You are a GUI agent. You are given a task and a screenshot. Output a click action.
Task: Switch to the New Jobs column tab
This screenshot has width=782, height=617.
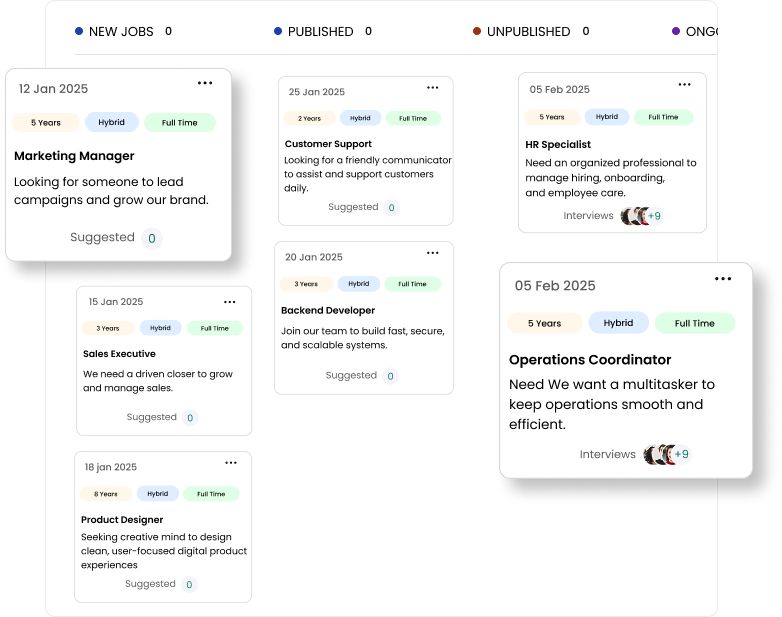pyautogui.click(x=121, y=32)
